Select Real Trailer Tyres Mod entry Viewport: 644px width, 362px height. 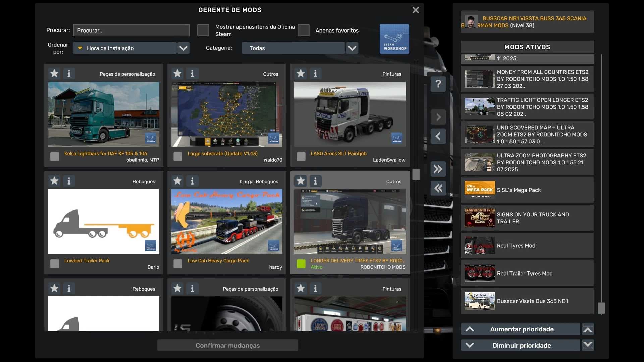pos(527,274)
